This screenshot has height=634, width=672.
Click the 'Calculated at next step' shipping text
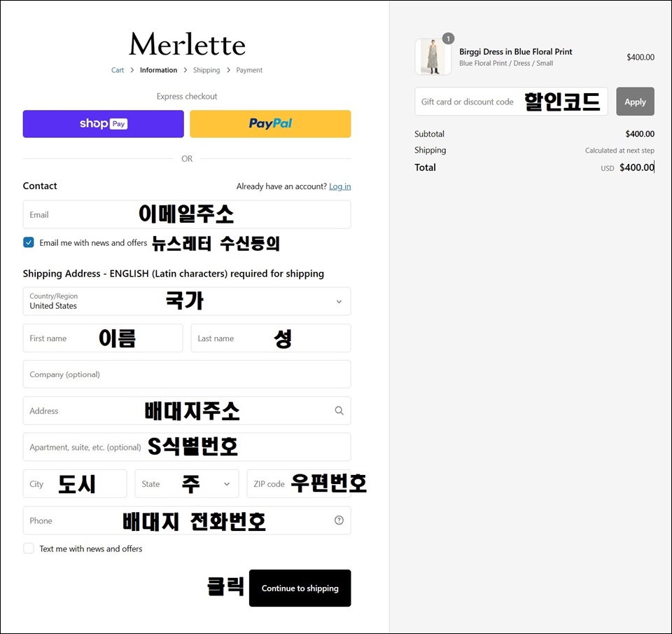click(619, 151)
